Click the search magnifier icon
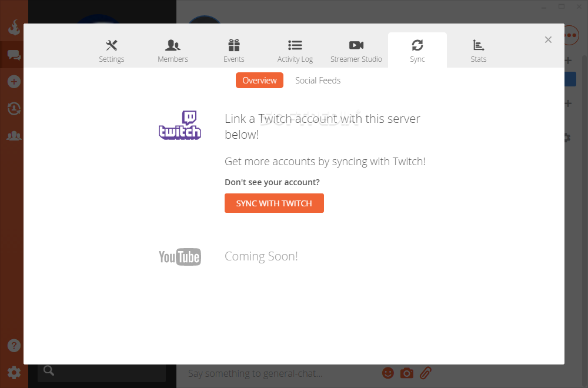 [49, 371]
